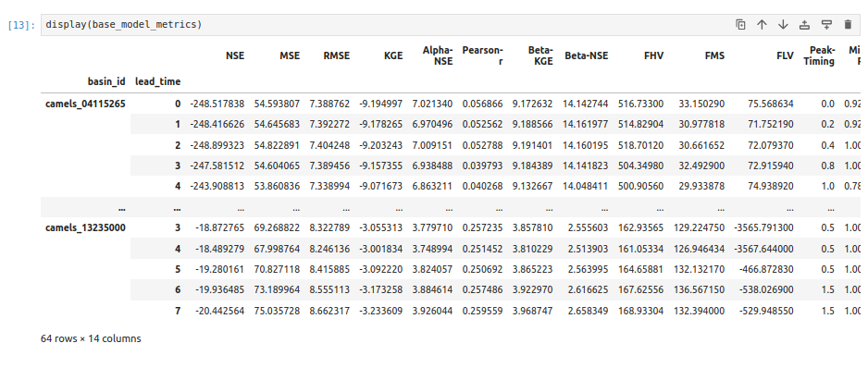
Task: Click MSE value 75.035728
Action: click(x=278, y=311)
